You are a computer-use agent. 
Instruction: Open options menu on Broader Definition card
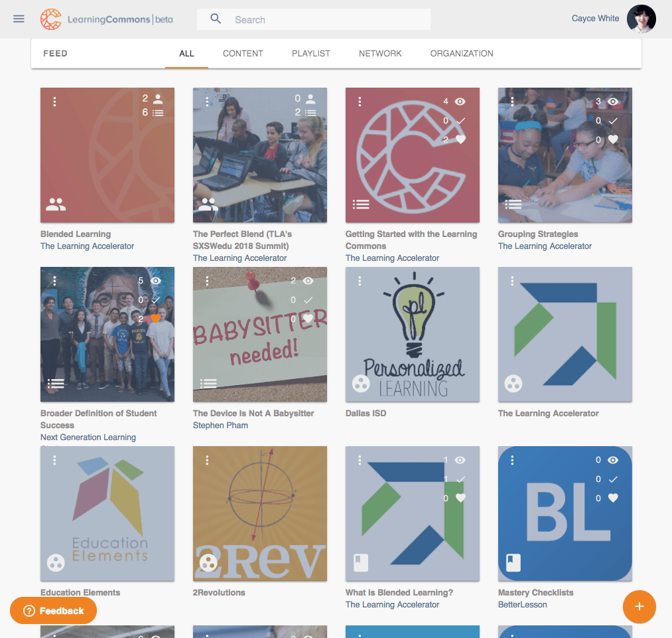(54, 281)
